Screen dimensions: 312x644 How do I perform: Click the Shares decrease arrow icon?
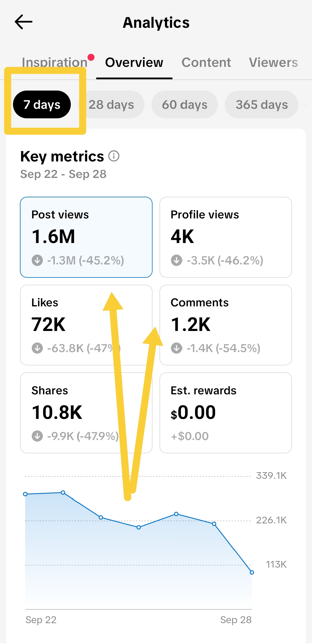[37, 436]
